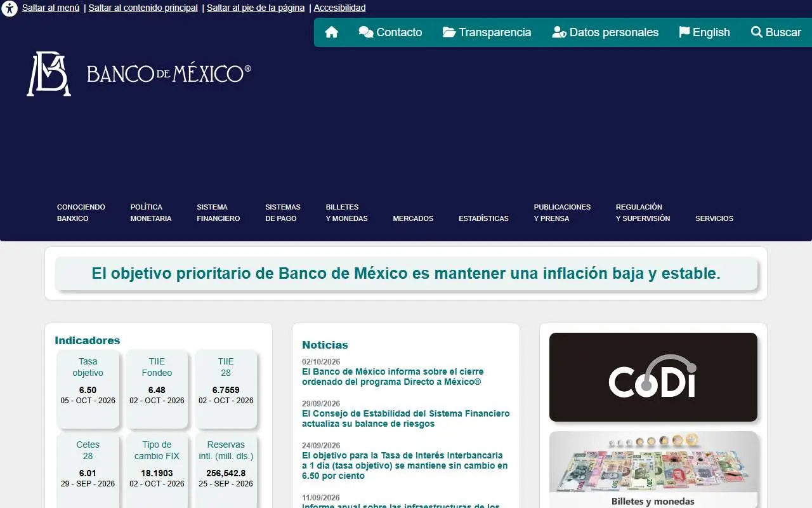Follow Saltar al pie de la página link
The image size is (812, 508).
tap(256, 8)
